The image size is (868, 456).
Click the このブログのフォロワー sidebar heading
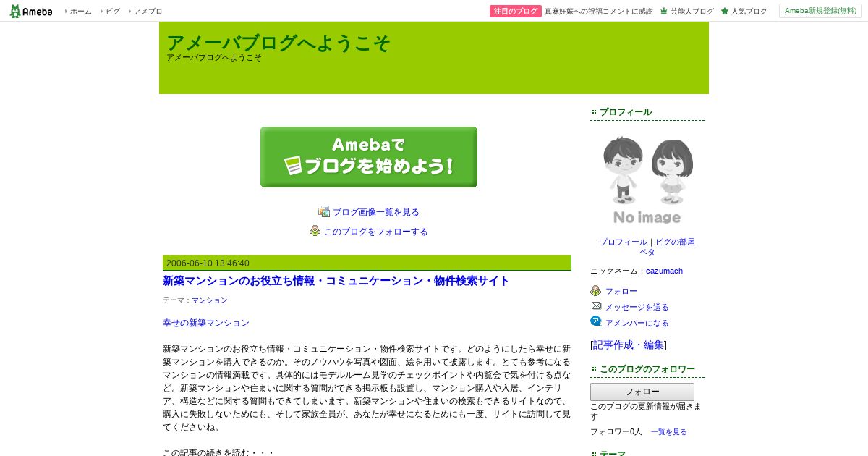click(x=647, y=369)
